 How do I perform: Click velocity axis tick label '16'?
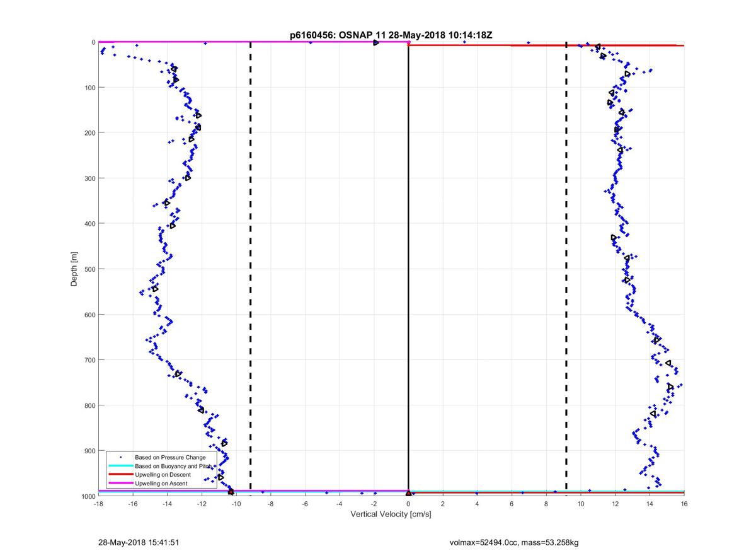tap(684, 504)
